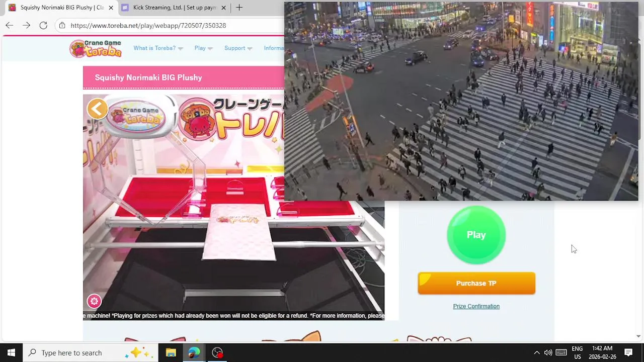Open the clock showing 1:42 AM

point(602,352)
